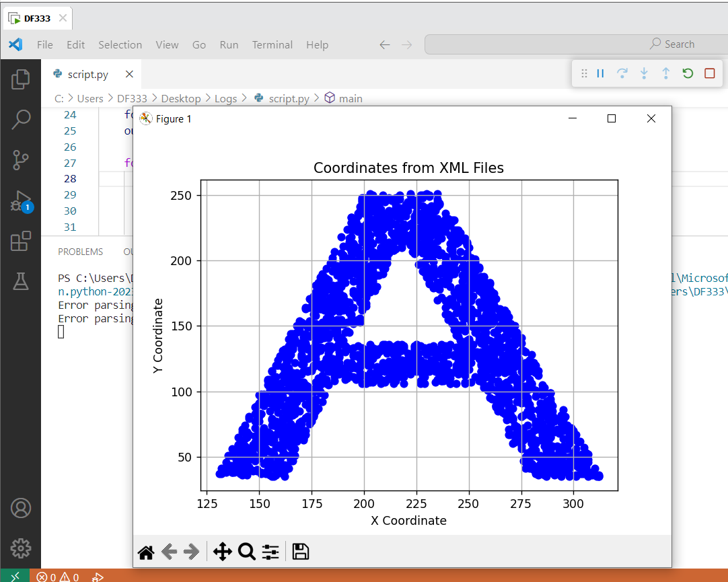Click the Logs folder in breadcrumb
Viewport: 728px width, 582px height.
(x=225, y=99)
